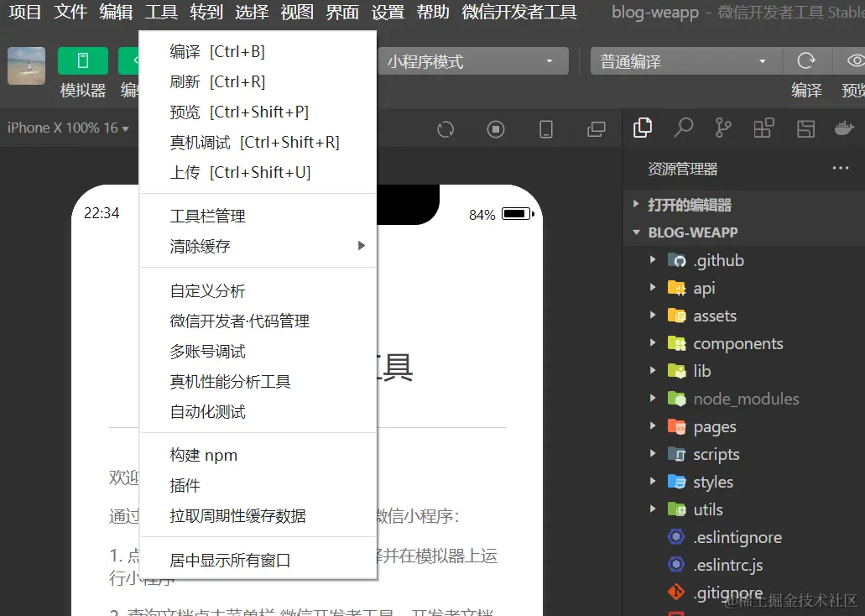Screen dimensions: 865x616
Task: Toggle the 模拟器 simulator button
Action: (83, 60)
